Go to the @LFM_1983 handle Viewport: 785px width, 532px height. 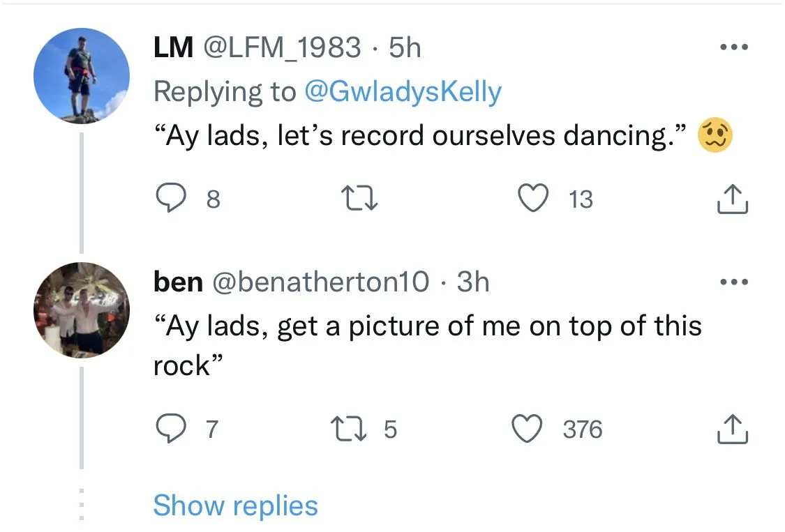point(281,47)
